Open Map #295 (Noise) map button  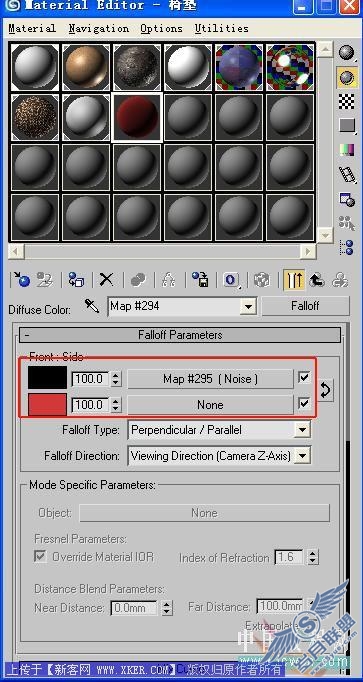click(210, 379)
